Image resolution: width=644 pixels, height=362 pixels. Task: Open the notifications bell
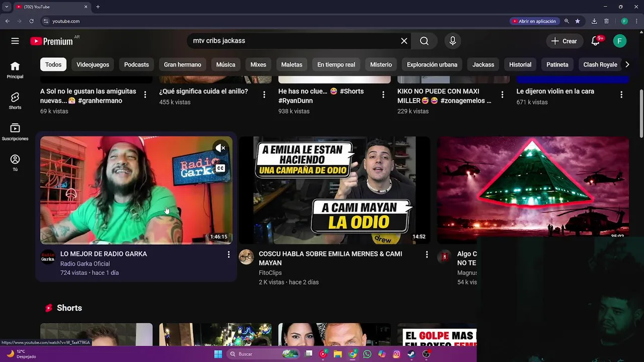(x=596, y=41)
